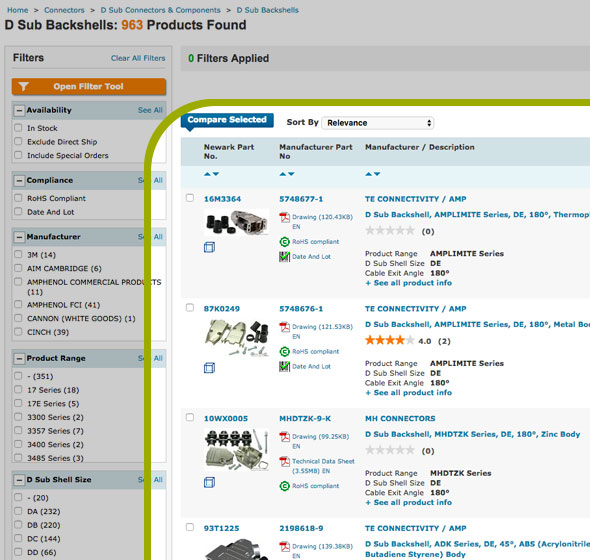
Task: Open D Sub Connectors & Components breadcrumb
Action: [160, 10]
